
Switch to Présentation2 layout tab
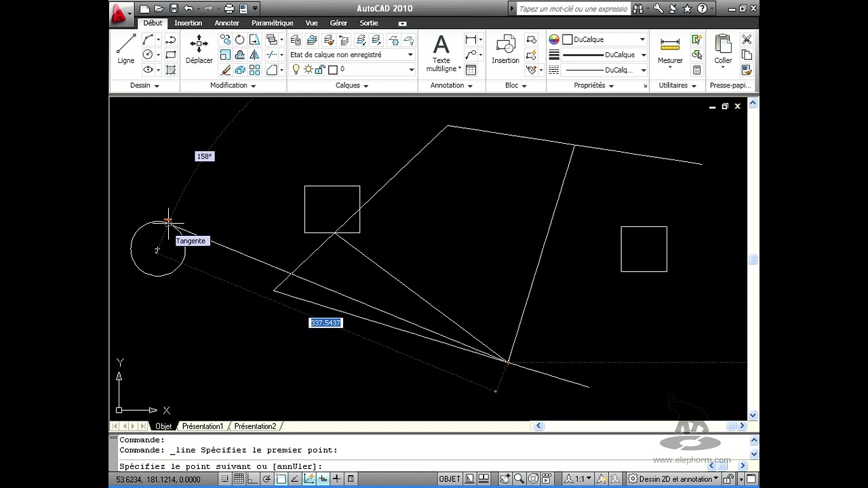pos(255,426)
